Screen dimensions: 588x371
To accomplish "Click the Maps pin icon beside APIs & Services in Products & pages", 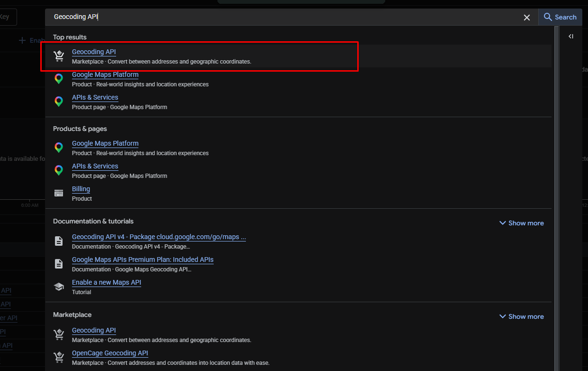I will pos(59,170).
